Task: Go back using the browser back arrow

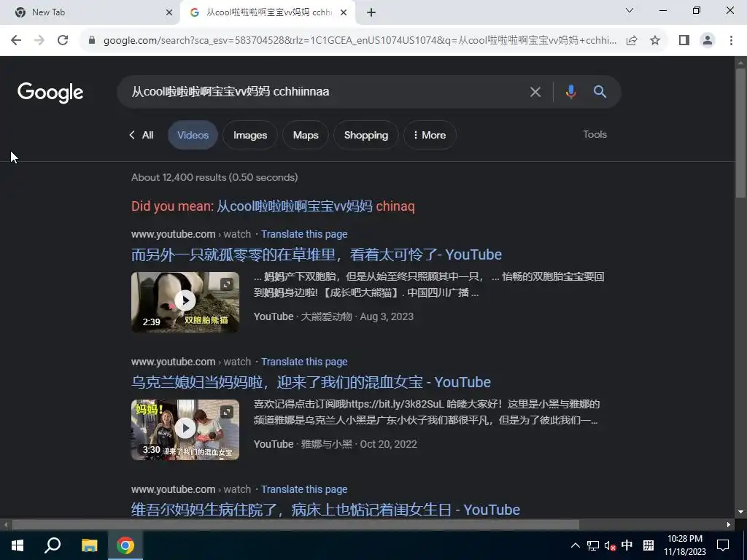Action: coord(16,41)
